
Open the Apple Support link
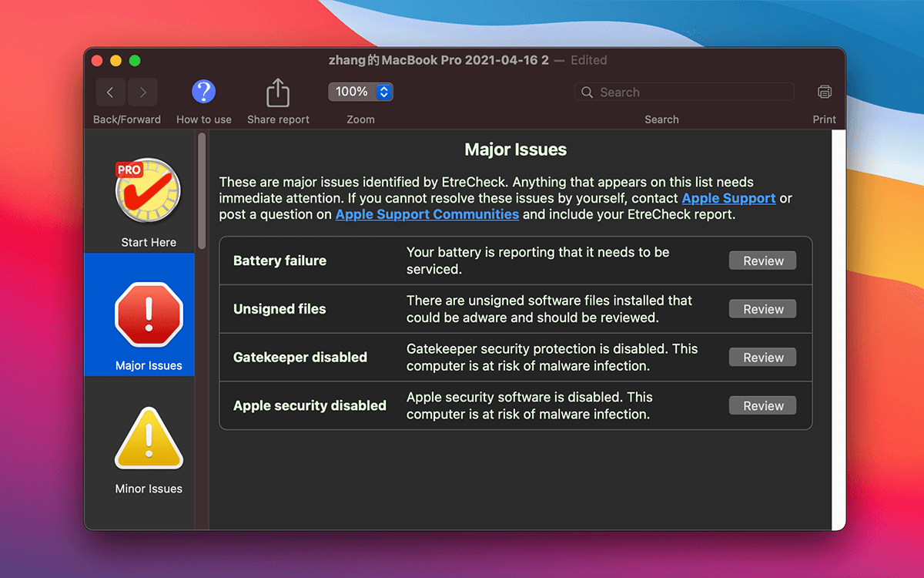(728, 198)
